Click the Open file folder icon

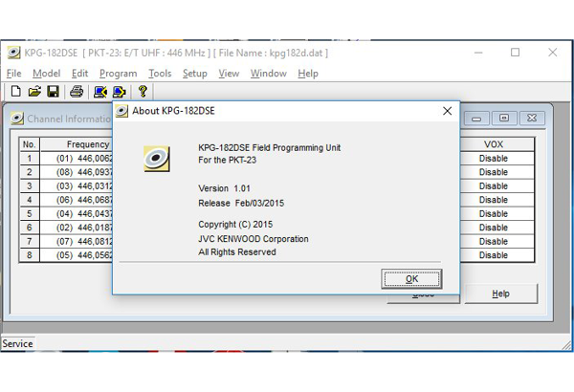click(x=34, y=92)
